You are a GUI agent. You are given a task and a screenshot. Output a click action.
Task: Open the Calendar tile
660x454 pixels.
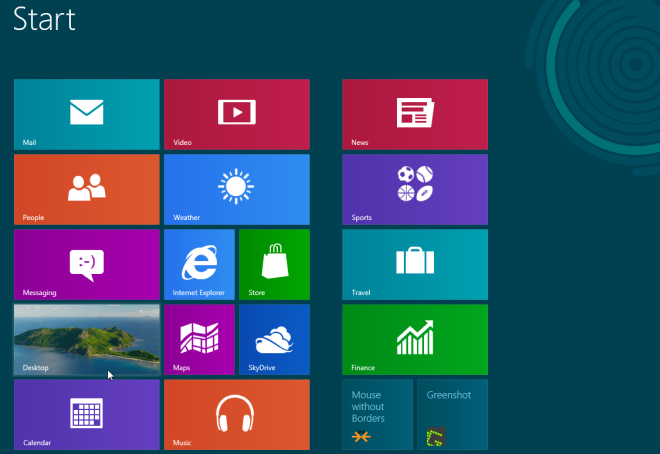pyautogui.click(x=87, y=414)
